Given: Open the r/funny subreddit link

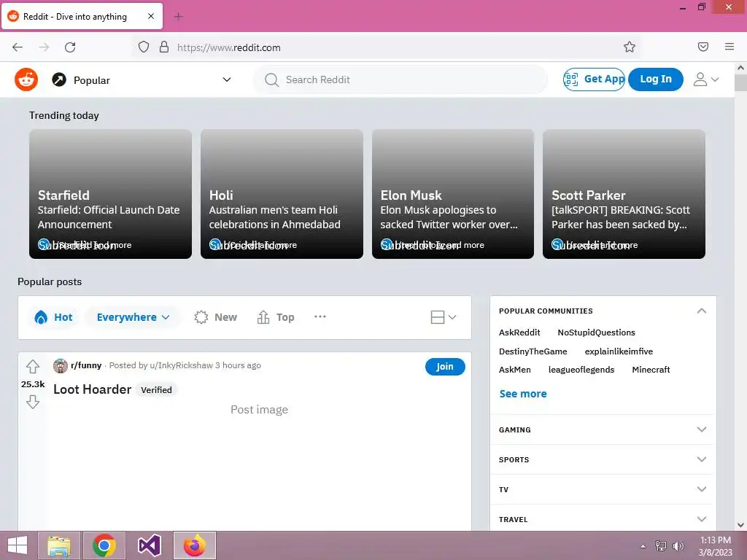Looking at the screenshot, I should click(86, 365).
